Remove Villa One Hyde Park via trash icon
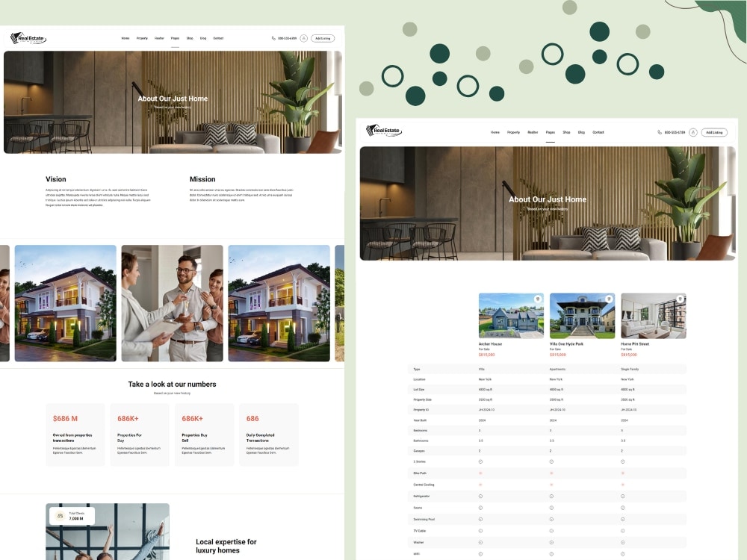Viewport: 747px width, 560px height. coord(609,299)
